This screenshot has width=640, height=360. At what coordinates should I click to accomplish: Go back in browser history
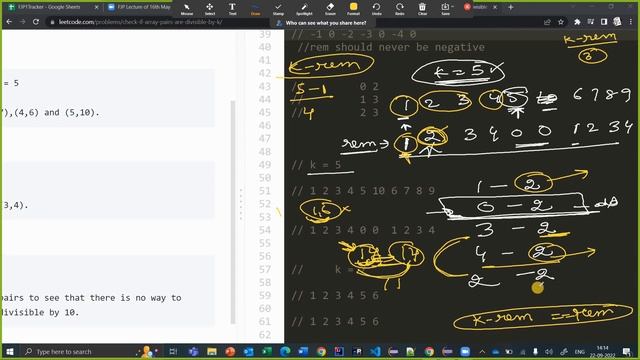tap(9, 22)
